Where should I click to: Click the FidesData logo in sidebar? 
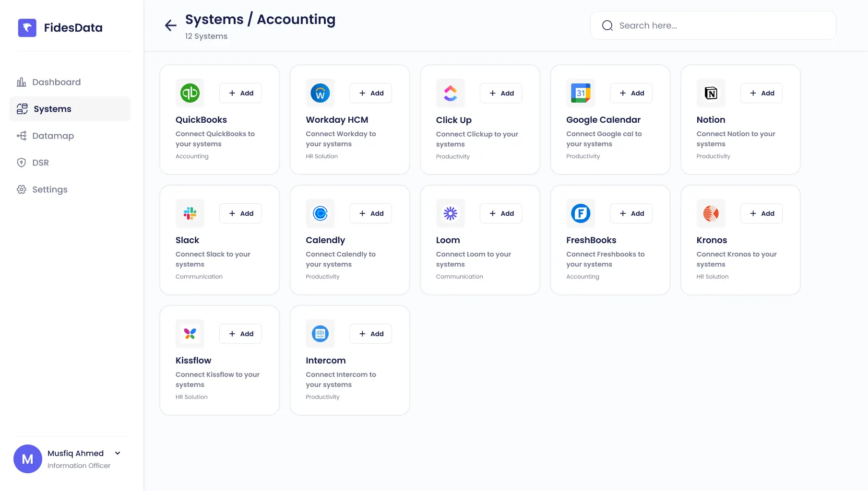point(27,28)
